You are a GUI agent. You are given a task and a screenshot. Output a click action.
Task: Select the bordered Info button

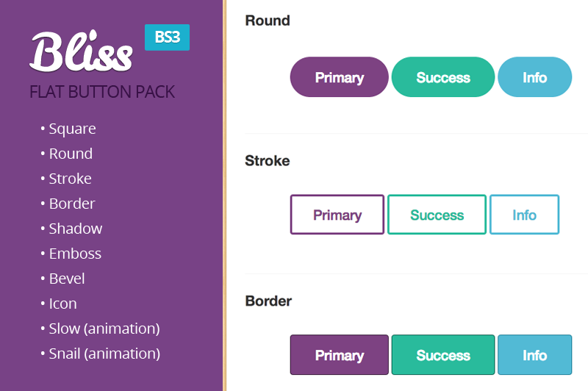pos(534,355)
